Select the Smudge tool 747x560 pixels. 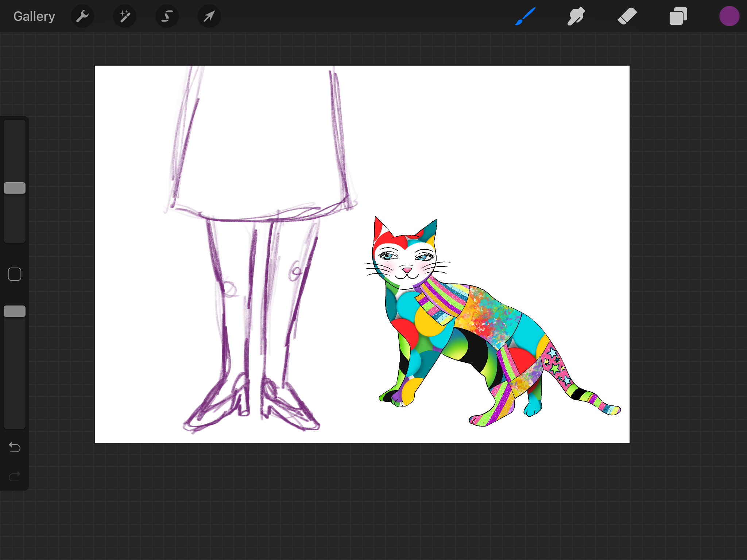(576, 16)
